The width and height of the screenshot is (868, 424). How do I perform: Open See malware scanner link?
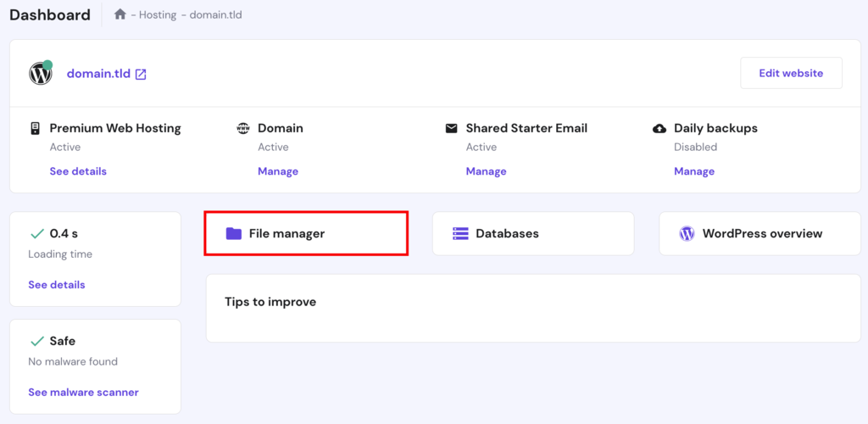tap(83, 393)
